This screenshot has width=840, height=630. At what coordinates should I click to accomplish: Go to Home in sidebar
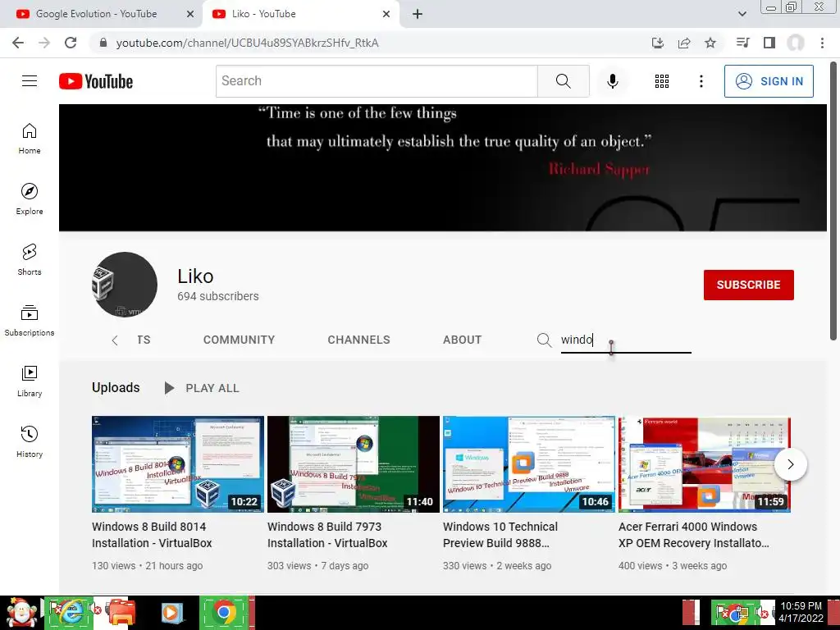coord(30,138)
